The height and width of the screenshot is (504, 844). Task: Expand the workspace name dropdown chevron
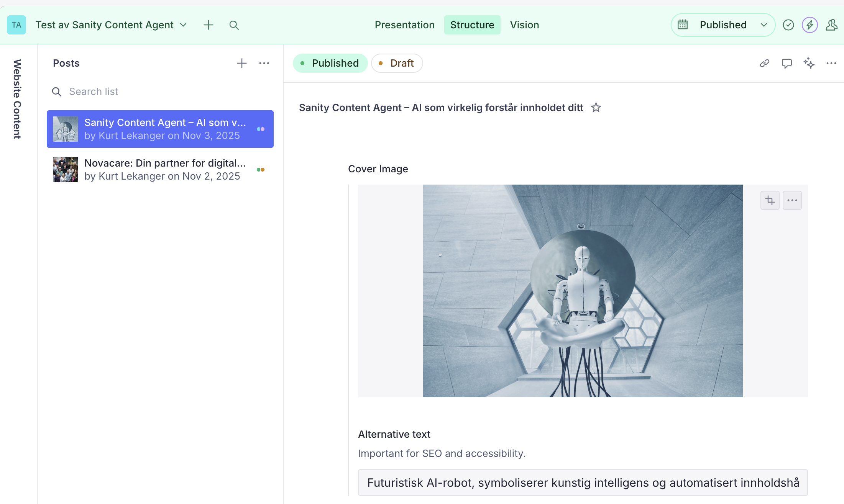click(183, 25)
